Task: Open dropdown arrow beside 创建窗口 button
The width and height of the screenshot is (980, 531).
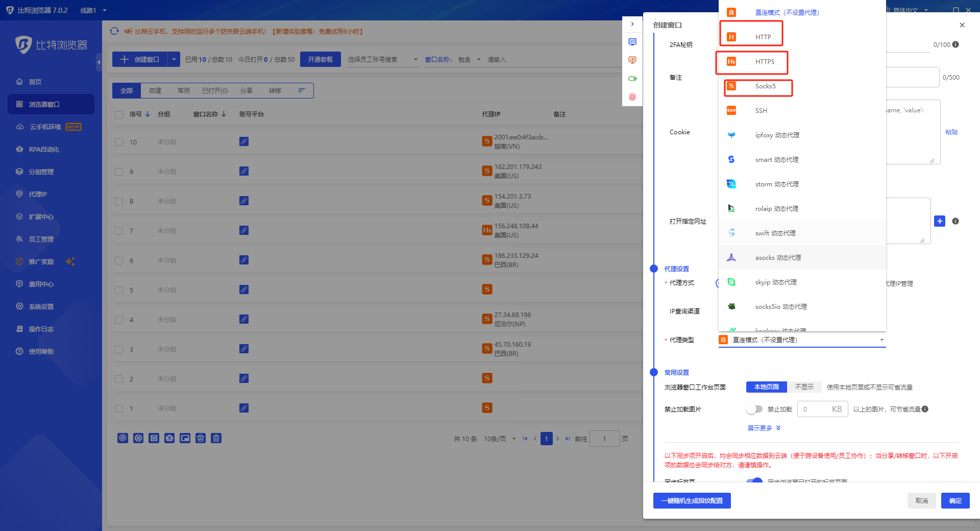Action: click(x=174, y=59)
